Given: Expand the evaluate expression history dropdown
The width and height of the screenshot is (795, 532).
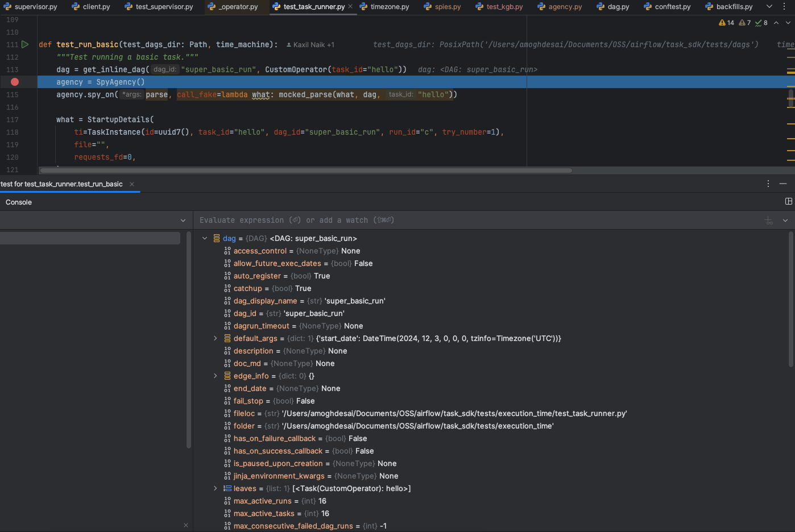Looking at the screenshot, I should pos(785,221).
